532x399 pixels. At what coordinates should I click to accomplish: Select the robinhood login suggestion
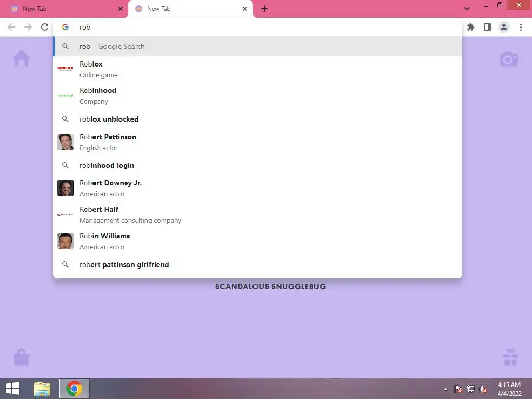pos(258,165)
